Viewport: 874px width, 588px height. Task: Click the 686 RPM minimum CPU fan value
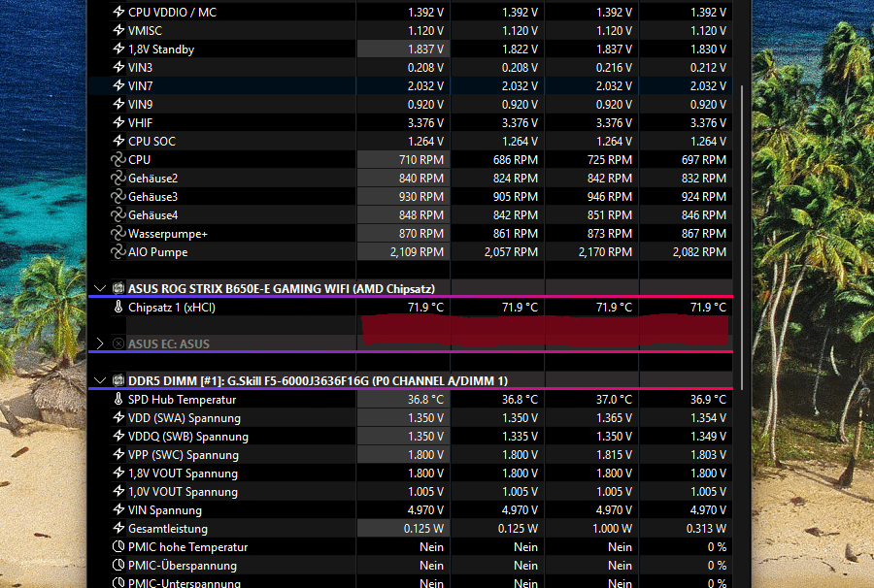pyautogui.click(x=516, y=160)
